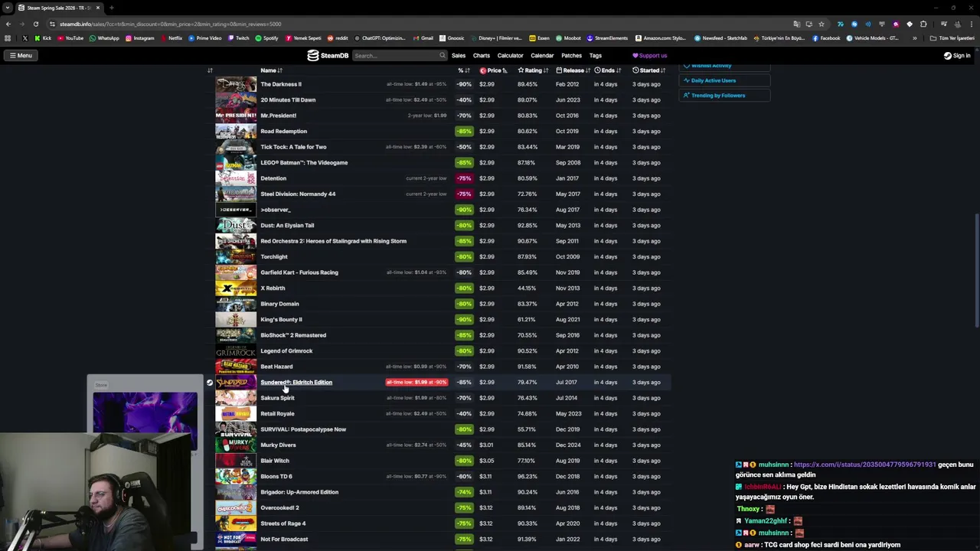The image size is (980, 551).
Task: Click the SteamDB logo in header
Action: pos(328,55)
